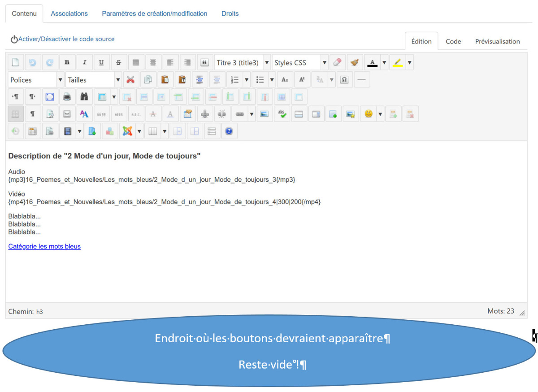Open the Associations tab

(x=69, y=13)
